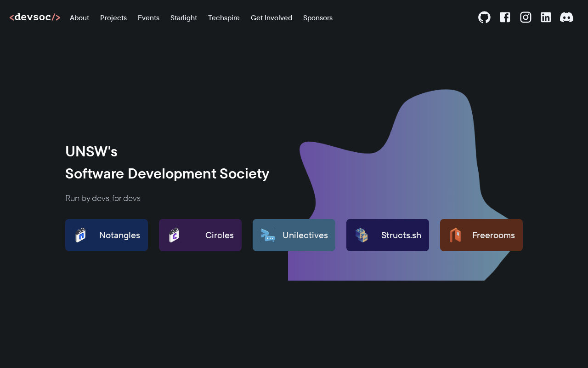Screen dimensions: 588x368
Task: Go to the About page
Action: point(79,18)
